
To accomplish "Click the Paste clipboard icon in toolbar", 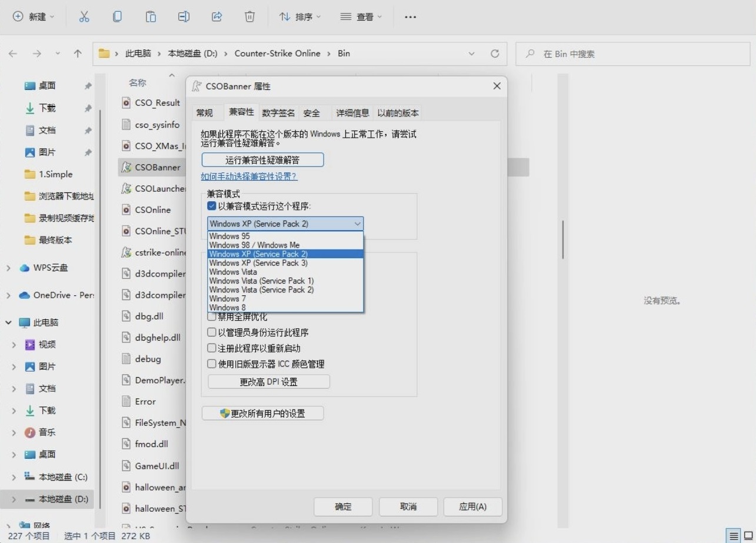I will (x=151, y=17).
